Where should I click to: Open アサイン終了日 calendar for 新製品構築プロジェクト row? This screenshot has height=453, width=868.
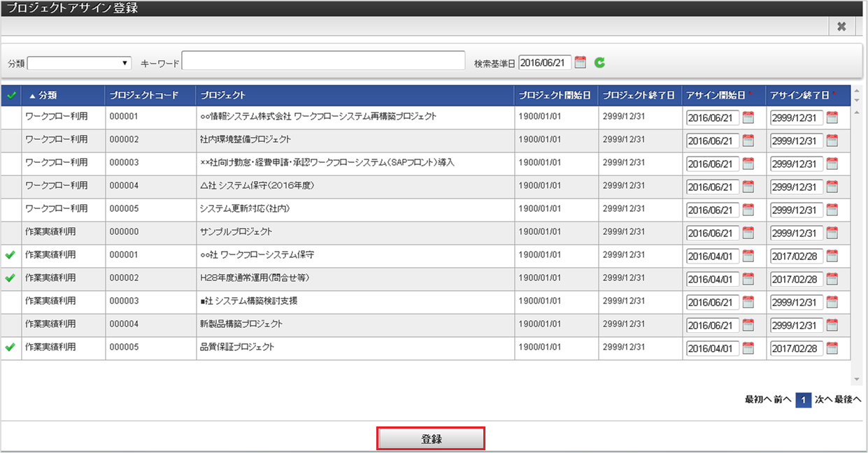(832, 325)
